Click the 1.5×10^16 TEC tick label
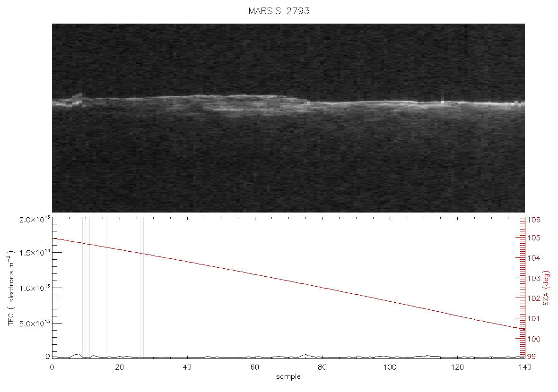 coord(35,252)
